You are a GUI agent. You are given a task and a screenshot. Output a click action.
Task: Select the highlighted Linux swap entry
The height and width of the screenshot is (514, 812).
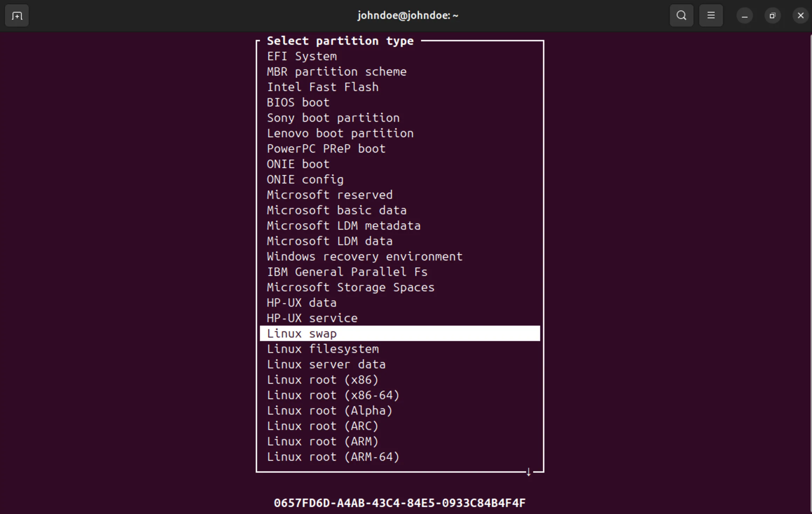302,334
